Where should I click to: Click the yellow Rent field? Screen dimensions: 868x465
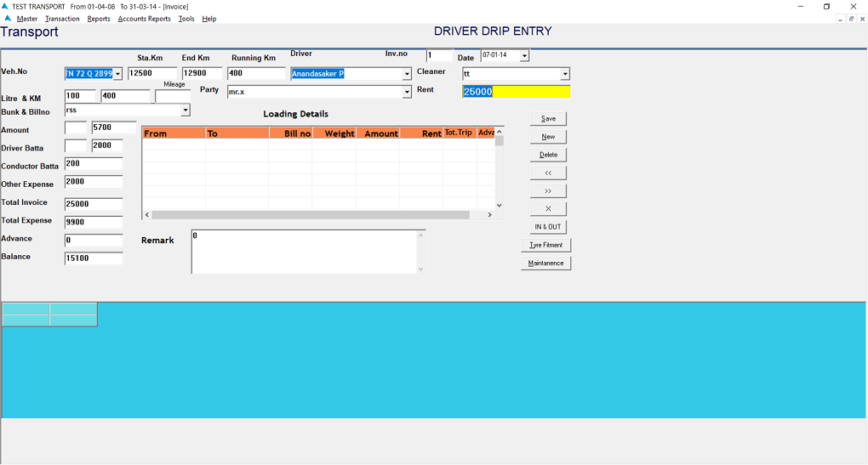pos(516,92)
